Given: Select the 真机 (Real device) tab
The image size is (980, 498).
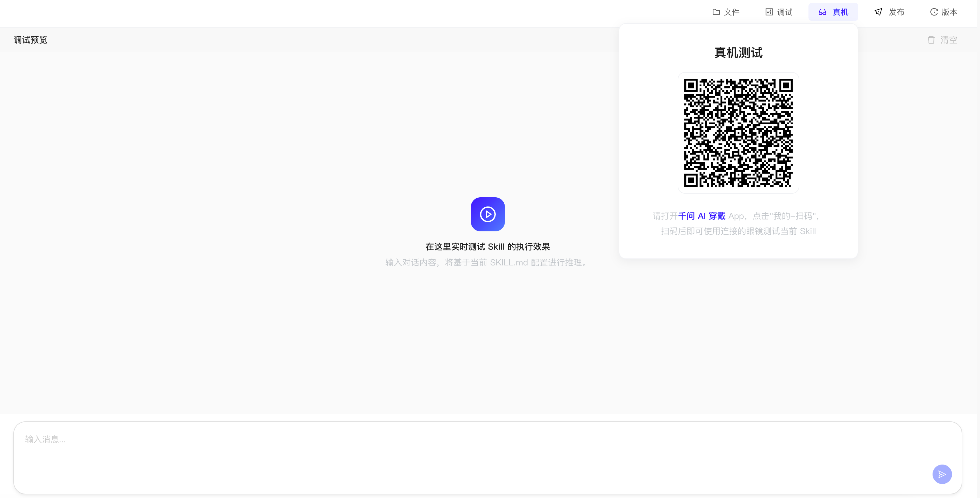Looking at the screenshot, I should click(833, 12).
